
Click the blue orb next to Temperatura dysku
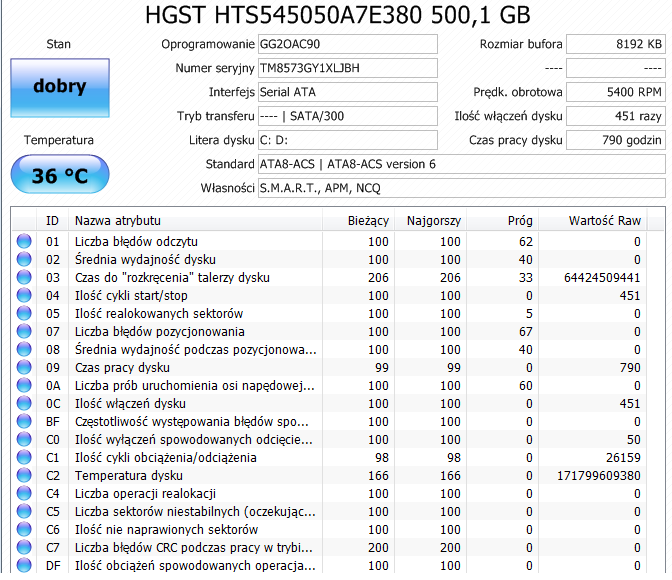coord(24,475)
